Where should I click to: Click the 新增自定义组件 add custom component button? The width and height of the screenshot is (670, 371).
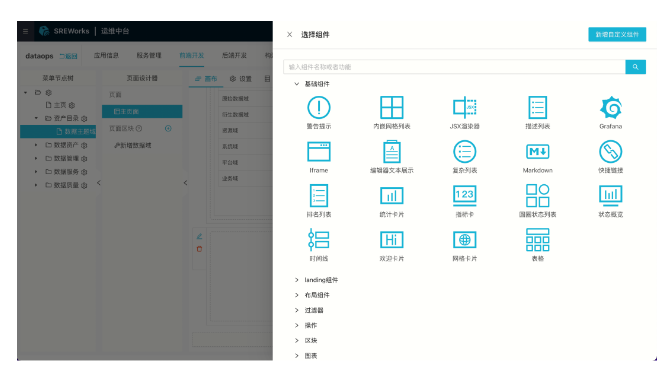pos(617,35)
